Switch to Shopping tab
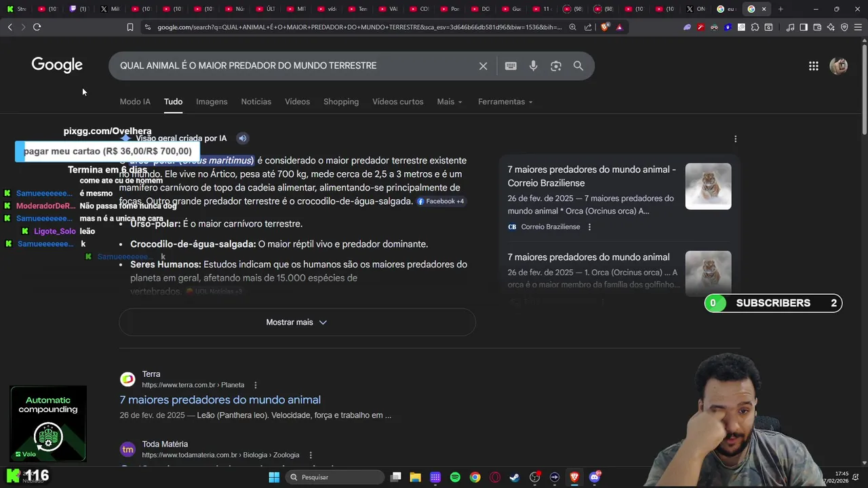The image size is (868, 488). click(x=341, y=102)
